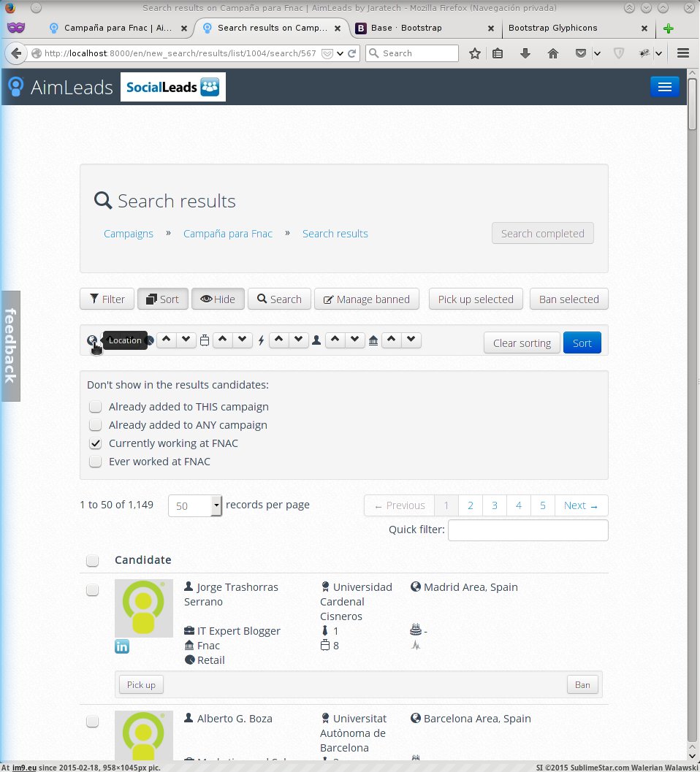Click the Manage banned button
700x772 pixels.
[367, 299]
